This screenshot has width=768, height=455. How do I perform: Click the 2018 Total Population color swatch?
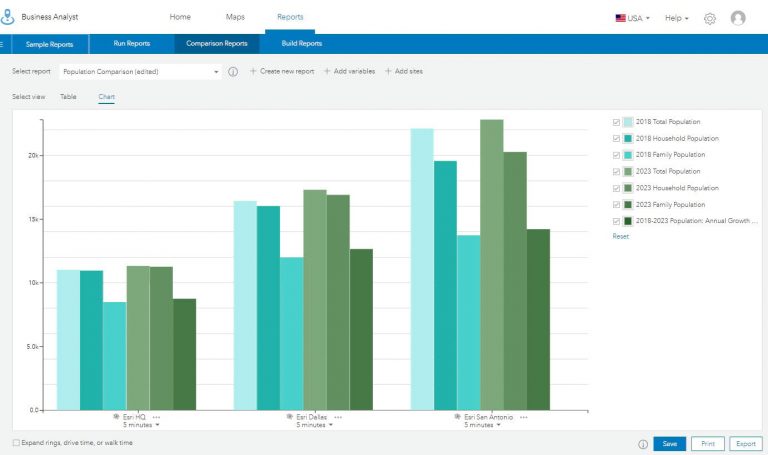click(628, 122)
